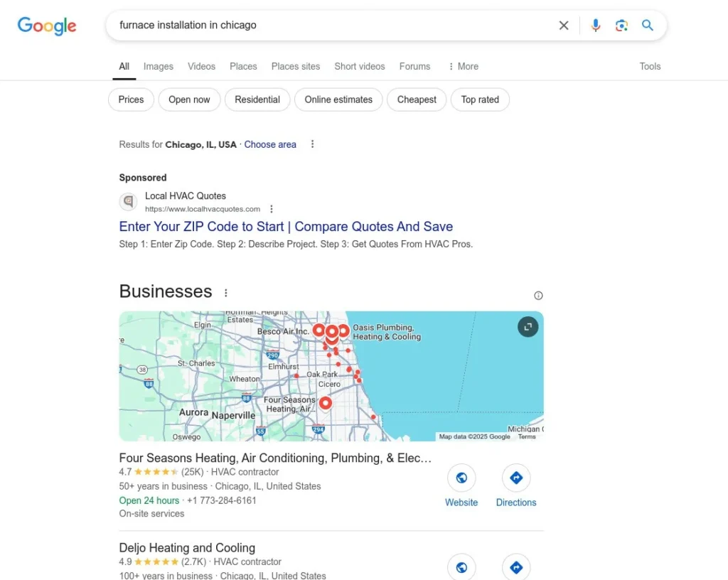Go to Google homepage via logo
The width and height of the screenshot is (728, 580).
point(47,26)
